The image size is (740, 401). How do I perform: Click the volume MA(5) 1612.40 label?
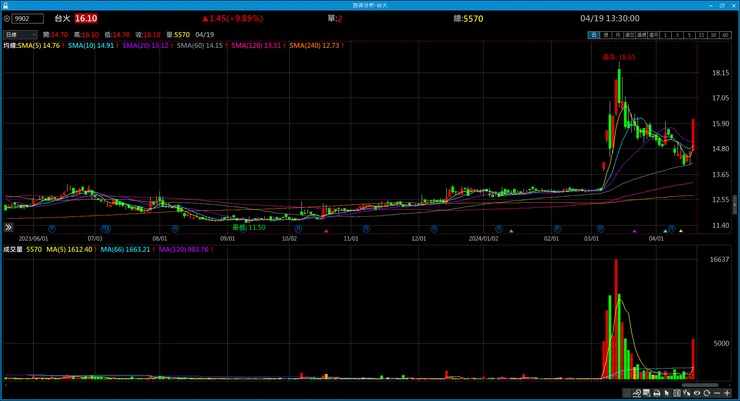point(69,250)
